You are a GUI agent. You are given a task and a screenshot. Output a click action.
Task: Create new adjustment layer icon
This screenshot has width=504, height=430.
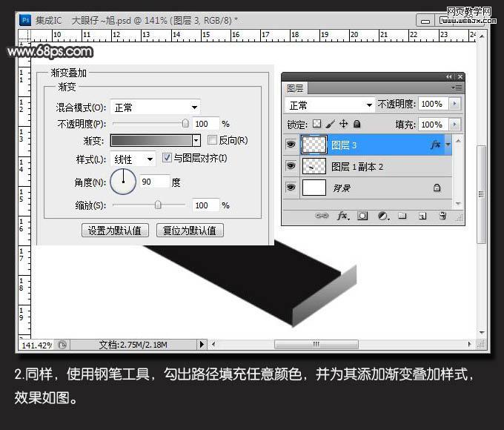(383, 216)
